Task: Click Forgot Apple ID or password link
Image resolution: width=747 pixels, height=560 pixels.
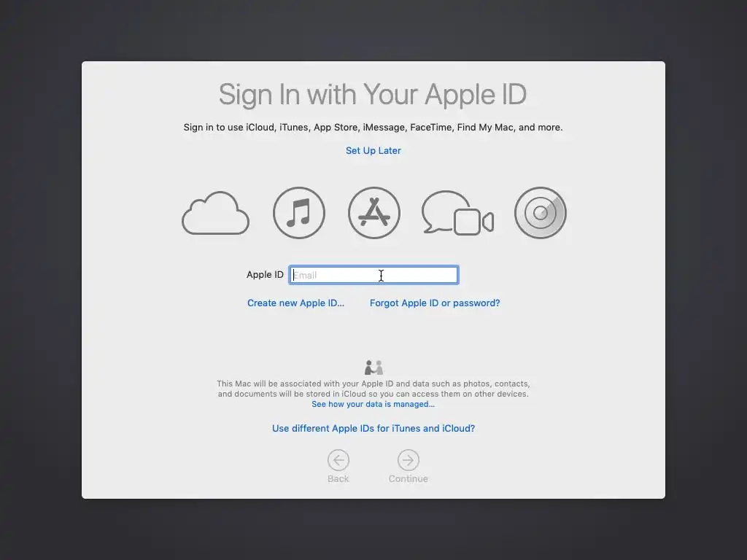Action: 435,303
